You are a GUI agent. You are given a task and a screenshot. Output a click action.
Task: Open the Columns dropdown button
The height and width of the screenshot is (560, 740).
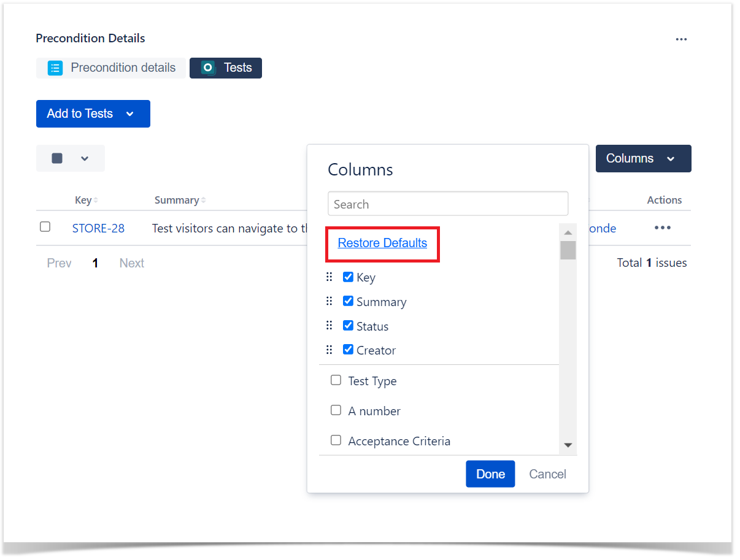[644, 158]
